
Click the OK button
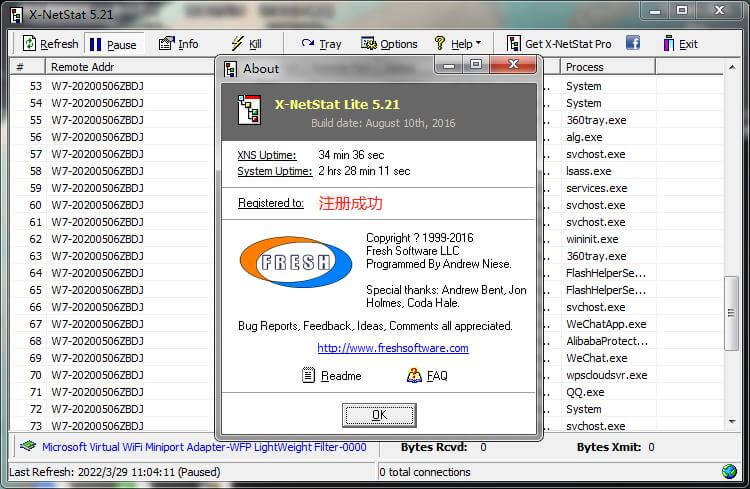[379, 414]
